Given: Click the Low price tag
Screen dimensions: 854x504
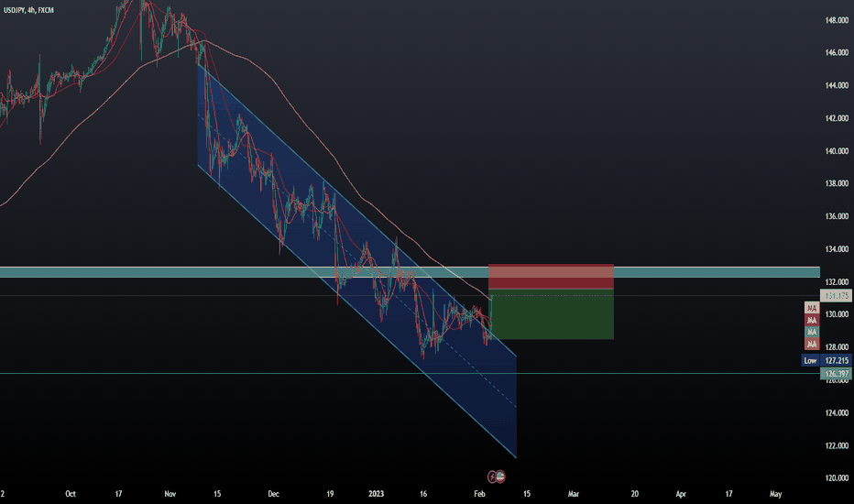Looking at the screenshot, I should (810, 360).
